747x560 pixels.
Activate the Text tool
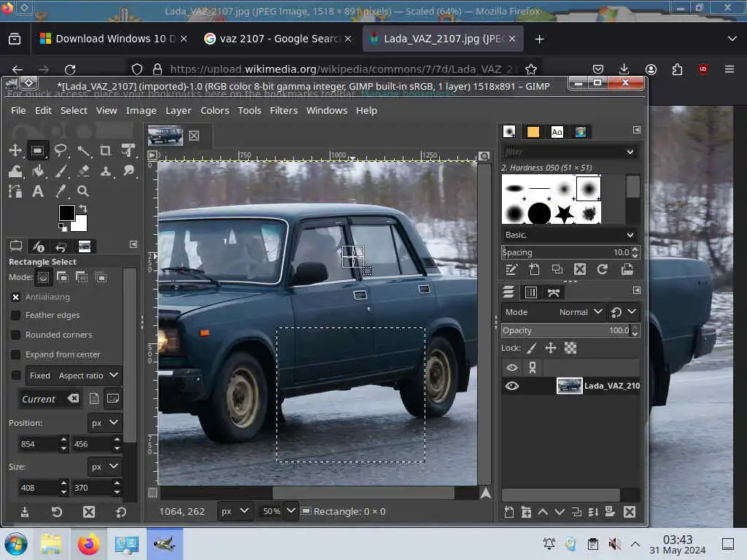[38, 192]
